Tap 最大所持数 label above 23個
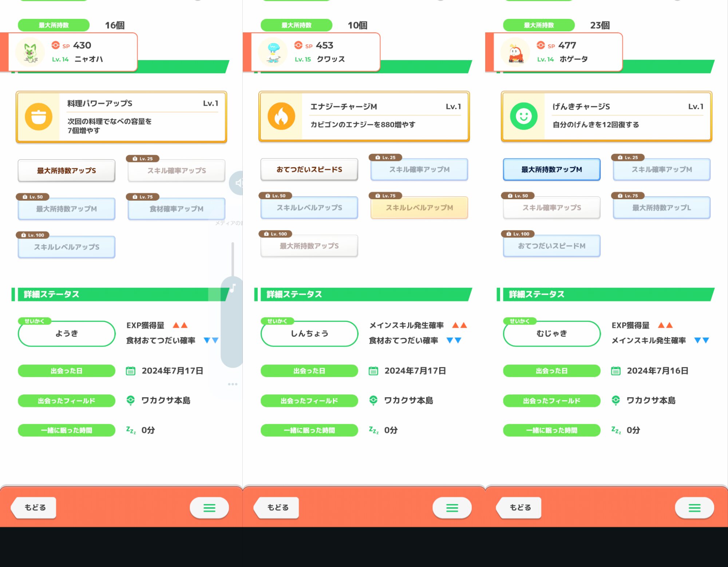The width and height of the screenshot is (728, 567). click(x=539, y=25)
